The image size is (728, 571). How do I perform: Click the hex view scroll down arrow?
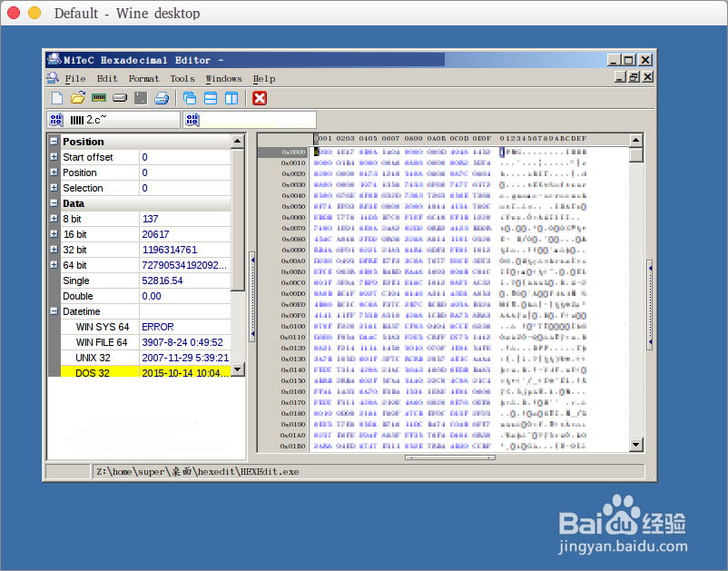pos(636,445)
